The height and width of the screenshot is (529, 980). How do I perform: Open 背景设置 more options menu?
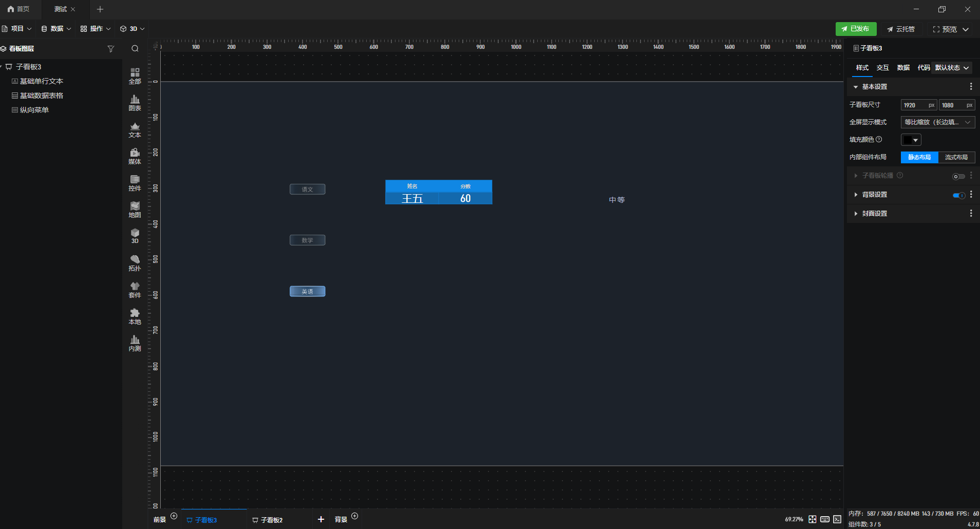pos(971,195)
